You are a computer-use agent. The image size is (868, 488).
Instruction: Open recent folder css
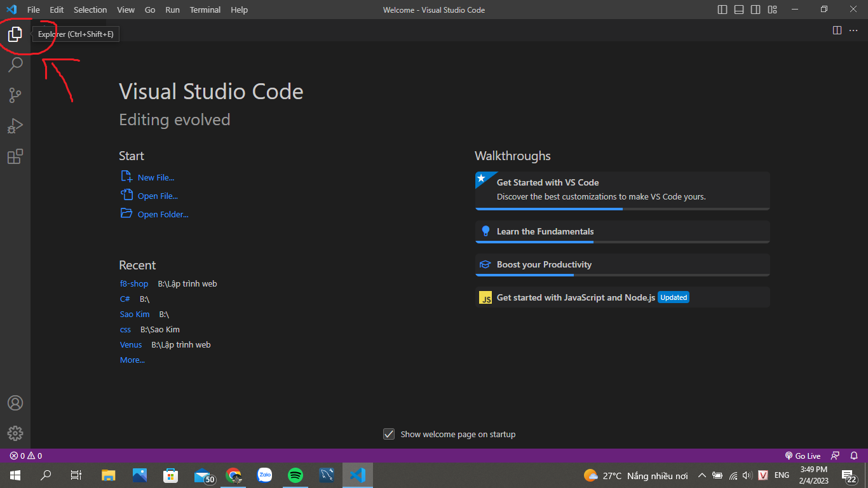coord(126,329)
